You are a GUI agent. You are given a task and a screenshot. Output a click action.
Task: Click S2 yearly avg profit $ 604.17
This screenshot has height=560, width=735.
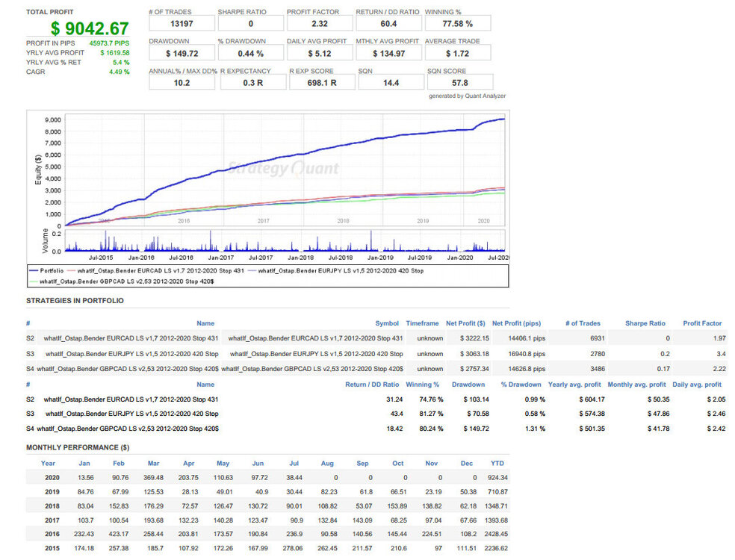(x=592, y=399)
